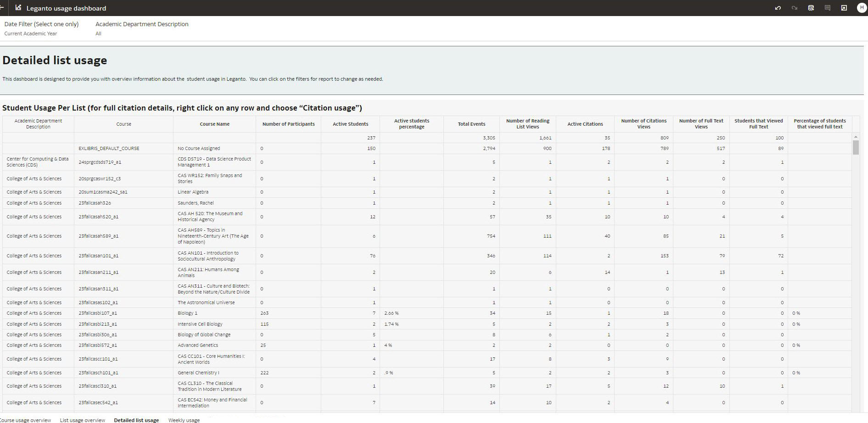Switch to Course usage overview tab

(25, 420)
